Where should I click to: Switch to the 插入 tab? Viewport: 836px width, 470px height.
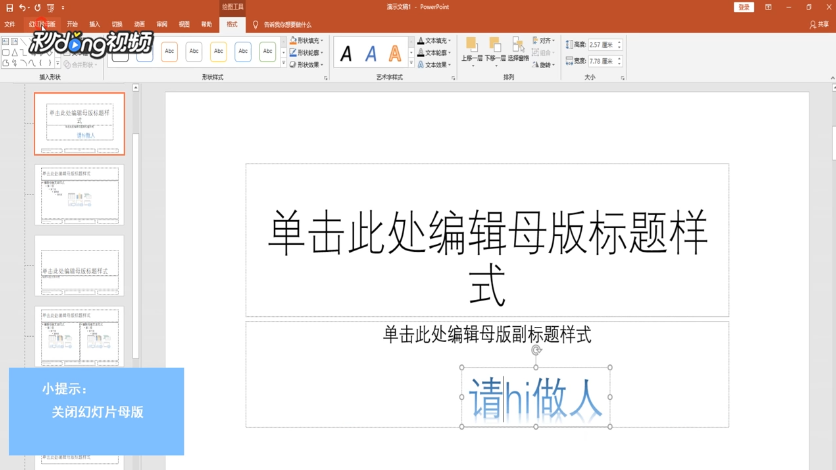[95, 25]
